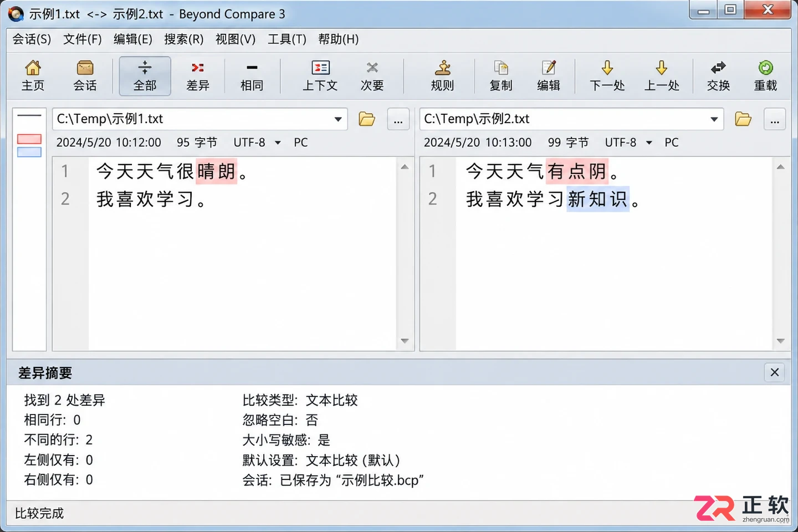Click the right pane ellipsis button
Viewport: 798px width, 532px height.
(x=774, y=120)
